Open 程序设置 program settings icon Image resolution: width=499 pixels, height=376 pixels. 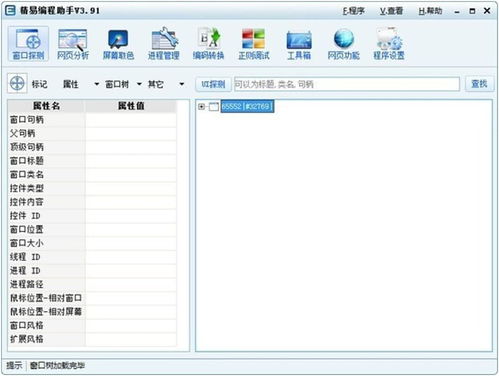click(389, 44)
